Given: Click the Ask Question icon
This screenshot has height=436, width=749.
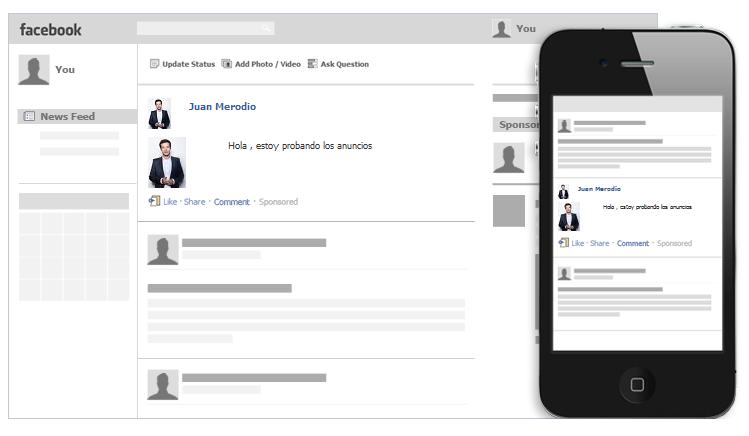Looking at the screenshot, I should tap(313, 64).
